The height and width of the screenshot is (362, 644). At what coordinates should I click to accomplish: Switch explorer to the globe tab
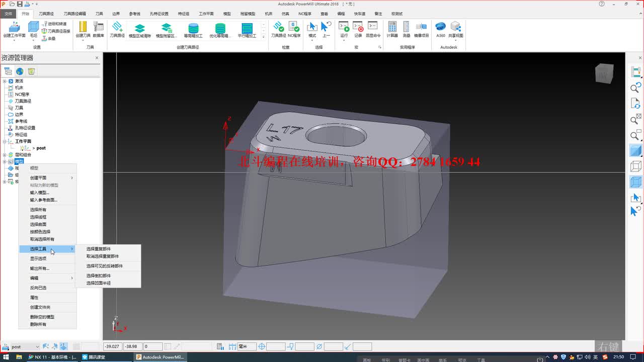(x=19, y=71)
